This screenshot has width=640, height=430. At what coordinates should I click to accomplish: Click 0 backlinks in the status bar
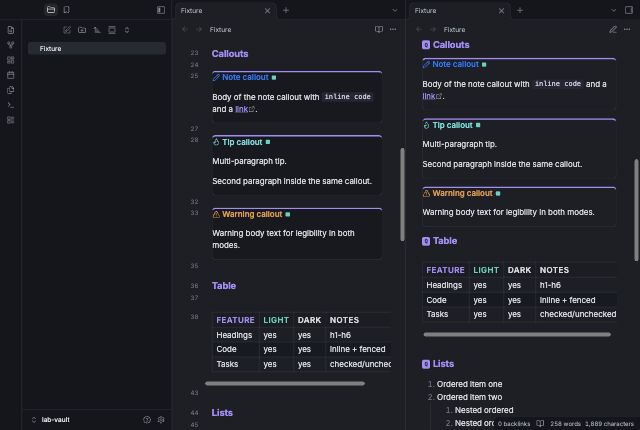[514, 424]
